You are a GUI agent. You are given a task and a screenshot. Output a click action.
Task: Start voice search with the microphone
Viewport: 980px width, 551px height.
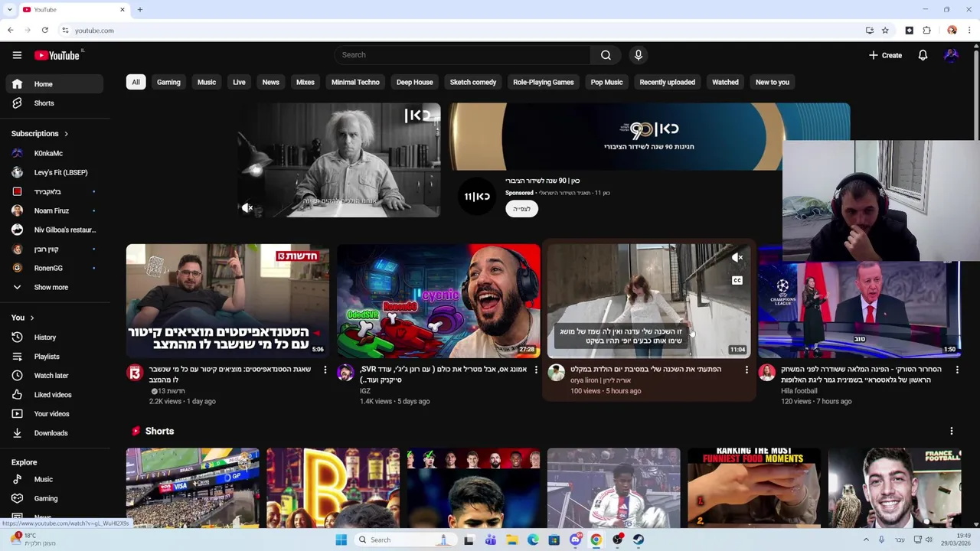638,55
